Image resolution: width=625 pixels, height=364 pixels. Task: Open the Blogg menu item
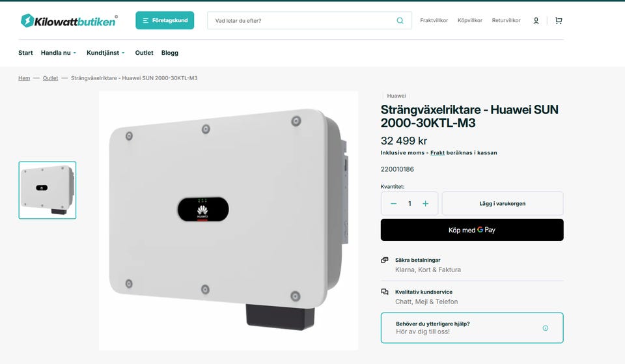coord(170,53)
